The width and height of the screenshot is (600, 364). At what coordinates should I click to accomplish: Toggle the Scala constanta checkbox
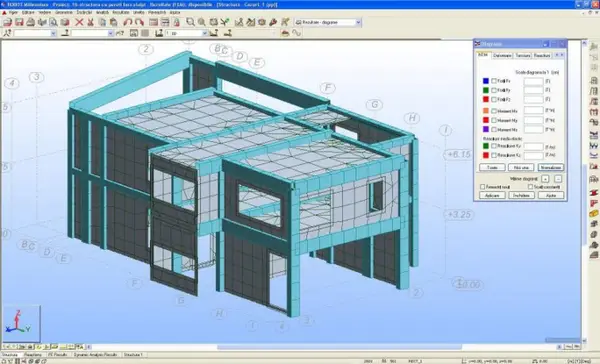coord(531,187)
